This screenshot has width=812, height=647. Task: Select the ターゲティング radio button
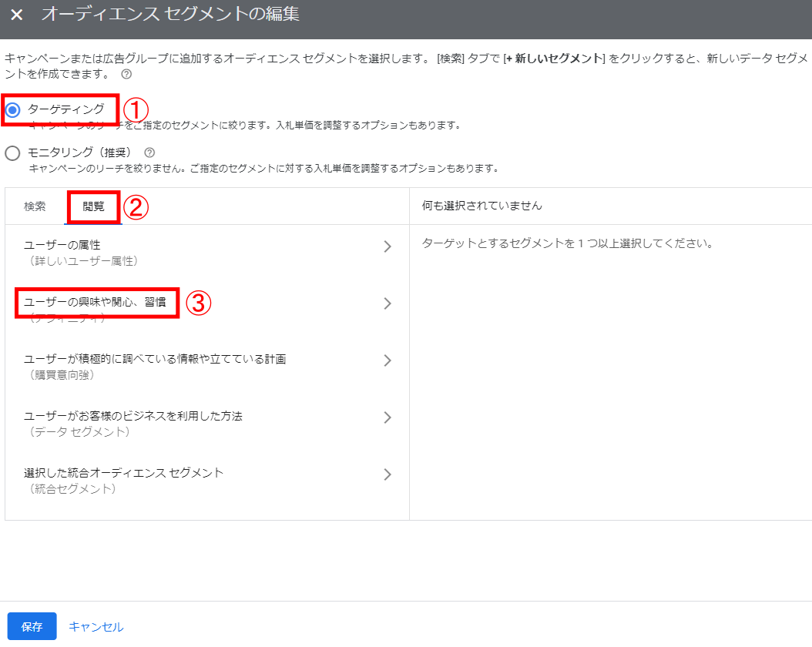tap(12, 110)
